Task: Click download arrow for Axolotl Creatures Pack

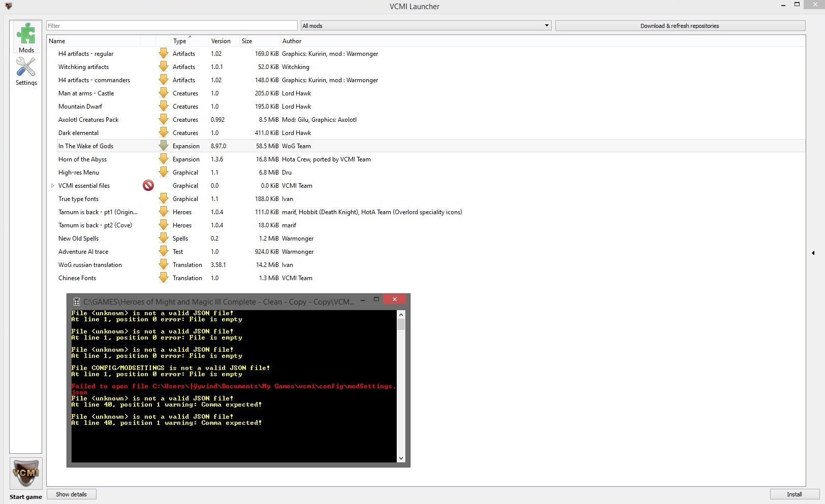Action: click(164, 119)
